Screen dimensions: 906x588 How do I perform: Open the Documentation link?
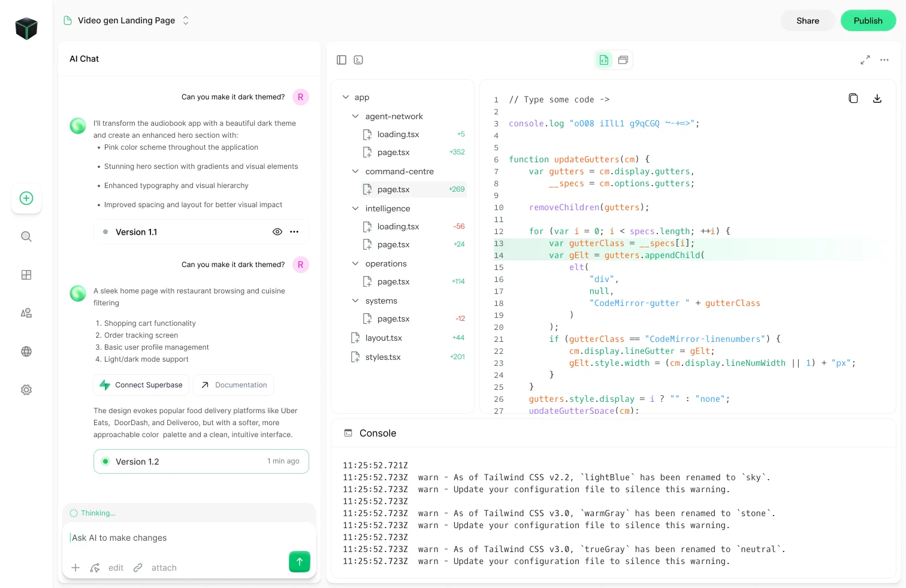point(234,385)
